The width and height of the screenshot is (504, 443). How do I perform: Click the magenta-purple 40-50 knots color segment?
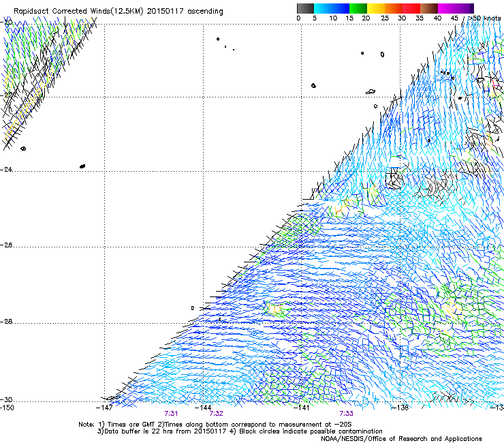coord(456,8)
